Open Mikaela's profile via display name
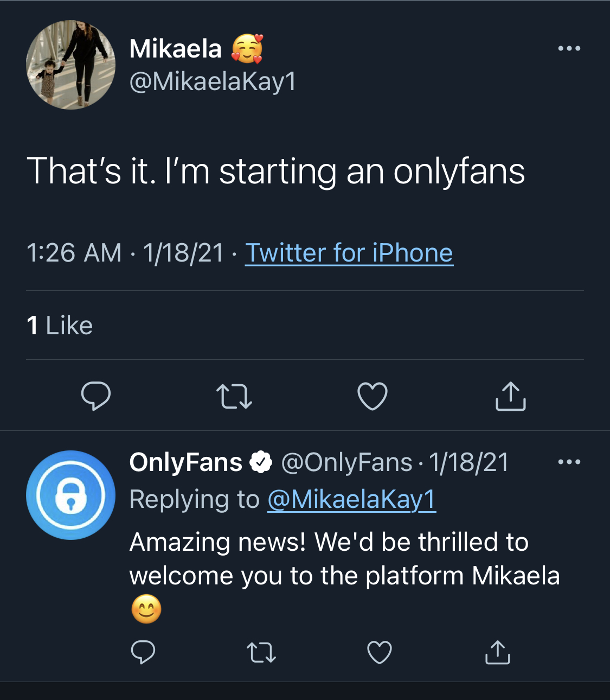The height and width of the screenshot is (700, 610). click(x=176, y=49)
